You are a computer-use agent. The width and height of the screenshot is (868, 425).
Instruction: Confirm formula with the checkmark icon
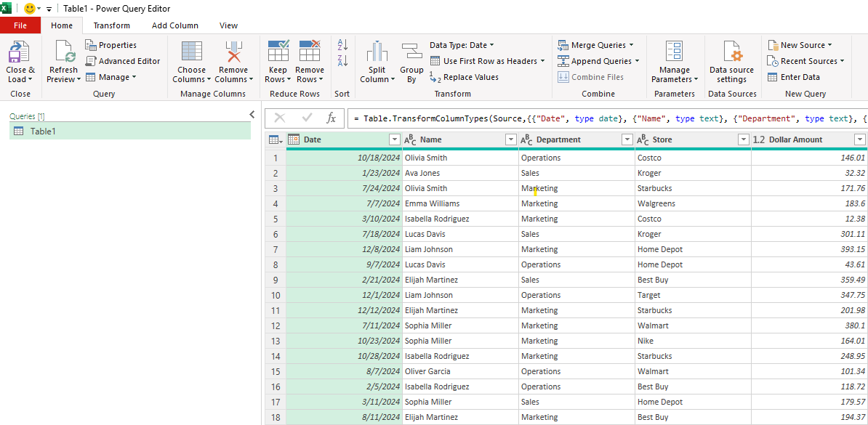tap(307, 118)
